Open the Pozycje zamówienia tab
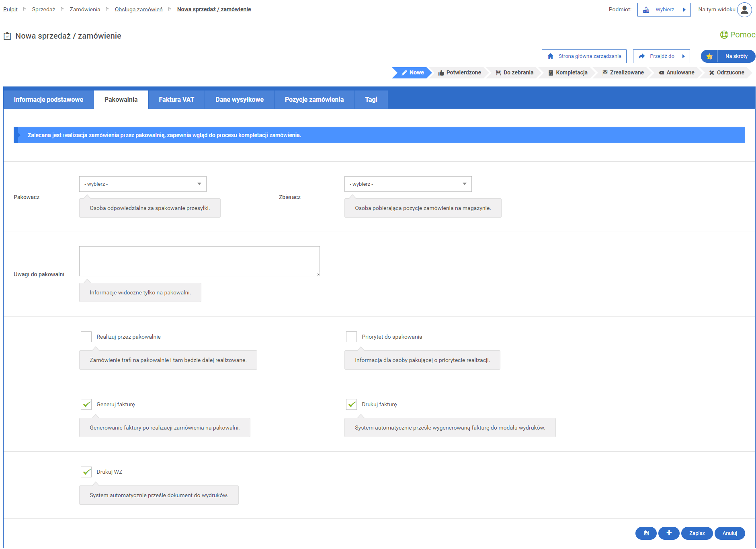 pyautogui.click(x=314, y=100)
